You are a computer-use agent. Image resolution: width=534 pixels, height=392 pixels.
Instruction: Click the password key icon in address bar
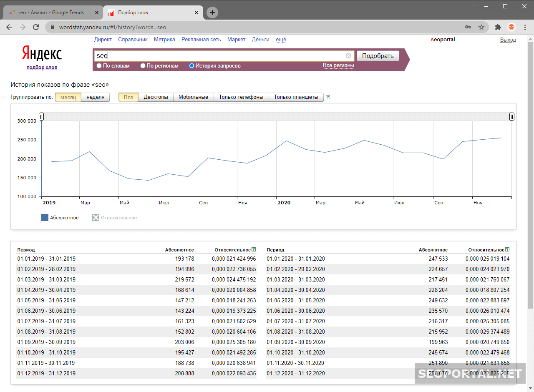[x=468, y=27]
